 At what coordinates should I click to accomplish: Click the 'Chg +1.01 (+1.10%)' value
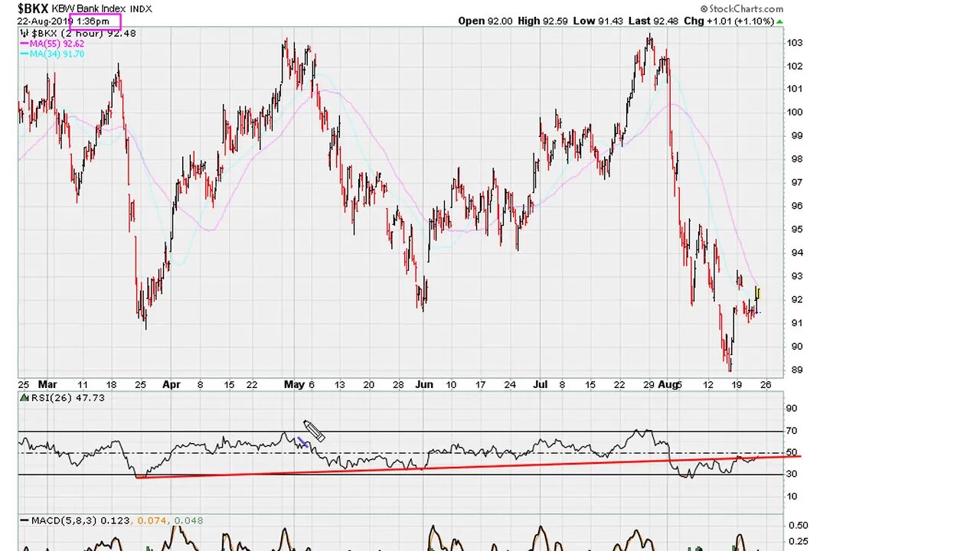729,21
